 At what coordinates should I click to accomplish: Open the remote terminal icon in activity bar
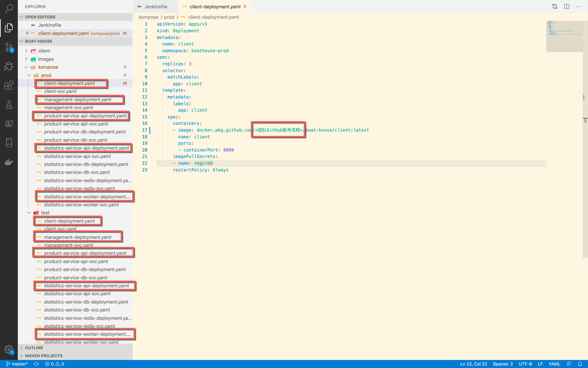9,124
